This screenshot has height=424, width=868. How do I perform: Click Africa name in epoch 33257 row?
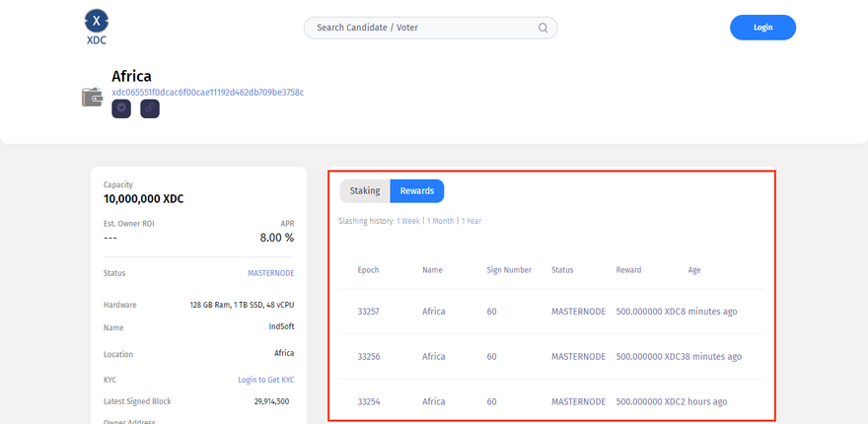[433, 312]
